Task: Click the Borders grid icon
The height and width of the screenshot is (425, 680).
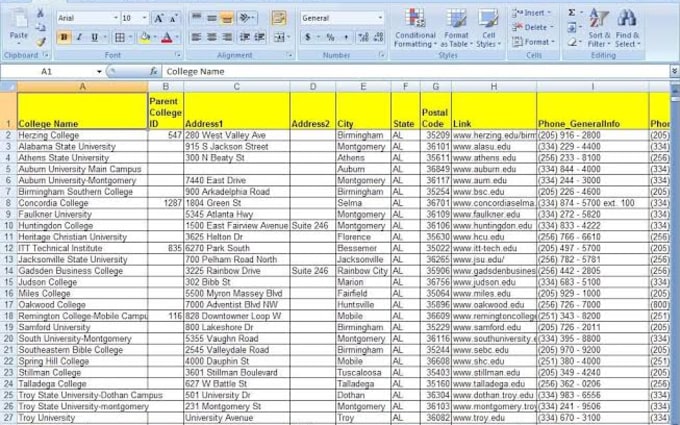Action: (x=120, y=38)
